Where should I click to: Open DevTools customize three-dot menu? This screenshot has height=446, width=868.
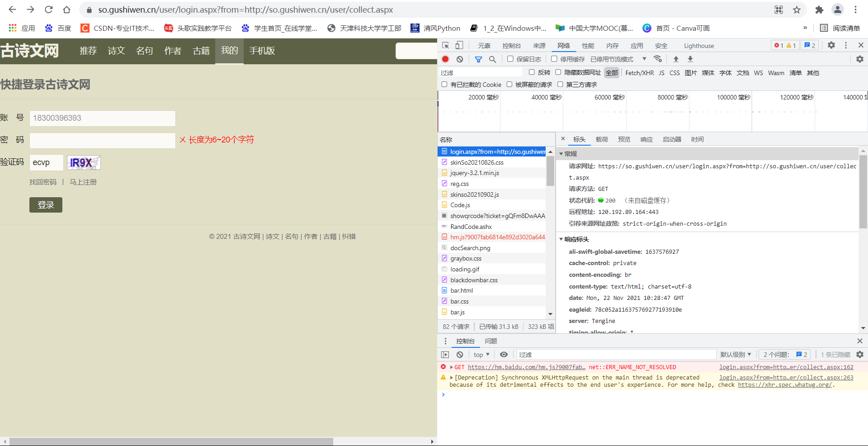pos(846,45)
